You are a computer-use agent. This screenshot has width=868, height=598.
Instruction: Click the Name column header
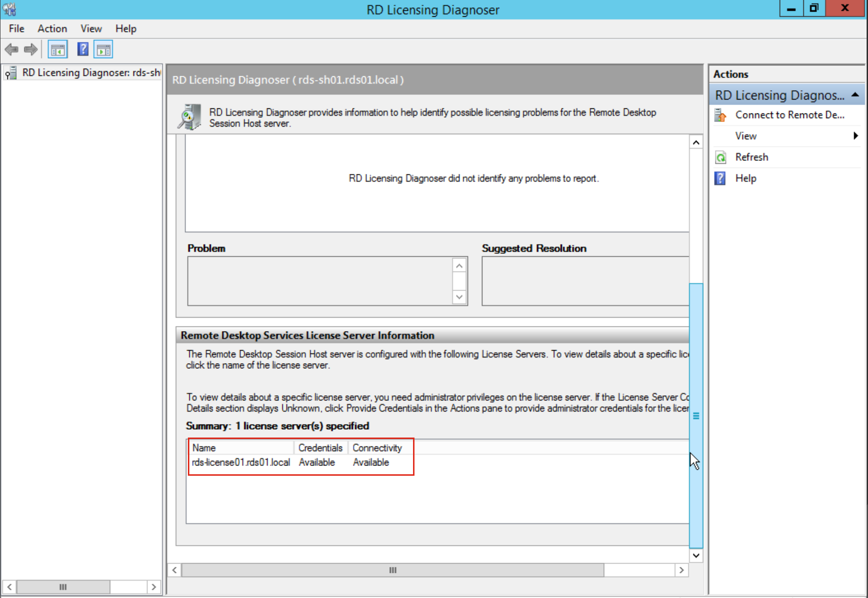click(x=241, y=448)
